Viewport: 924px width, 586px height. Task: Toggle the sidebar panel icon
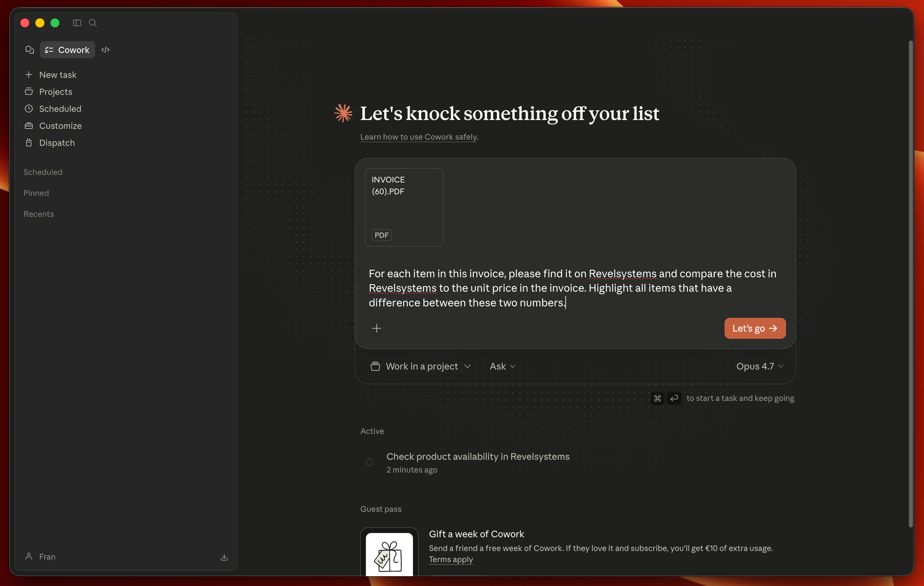click(77, 23)
